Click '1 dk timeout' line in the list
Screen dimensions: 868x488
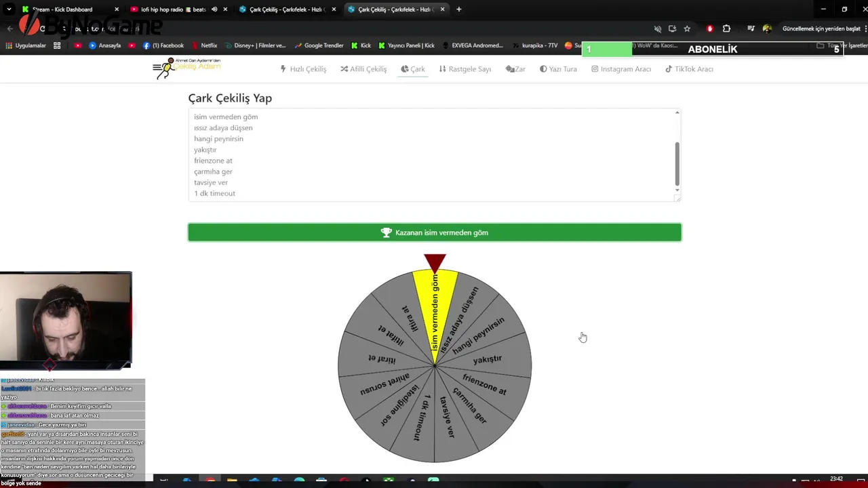click(x=214, y=193)
